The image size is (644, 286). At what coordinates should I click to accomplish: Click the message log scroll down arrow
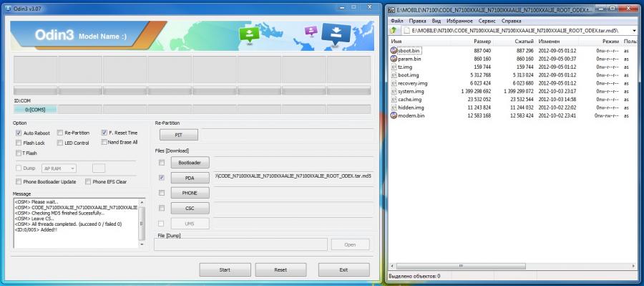coord(142,244)
